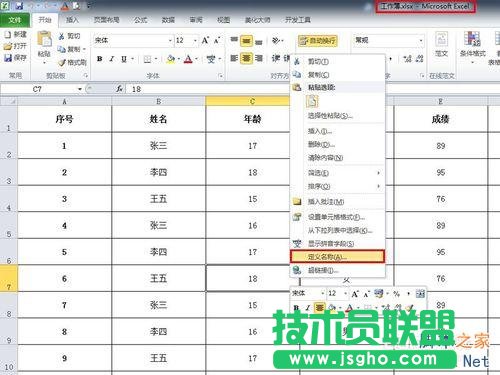Click the fx insert function icon
The width and height of the screenshot is (500, 375).
tap(119, 89)
